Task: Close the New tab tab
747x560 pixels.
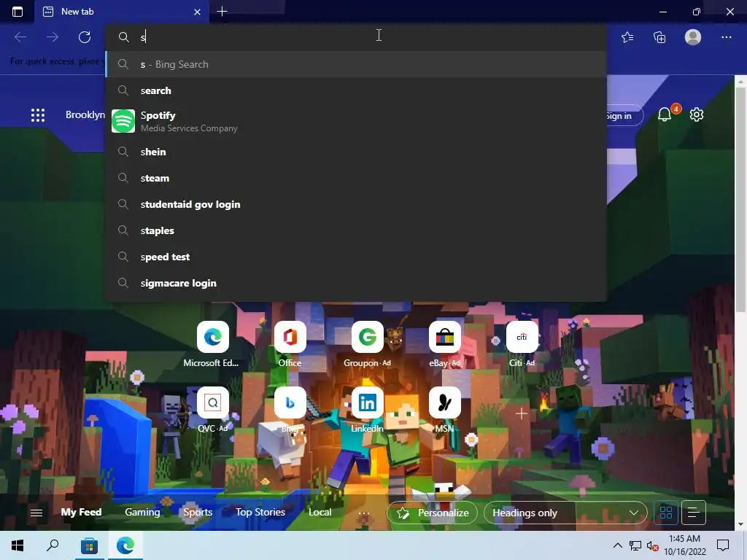Action: (197, 12)
